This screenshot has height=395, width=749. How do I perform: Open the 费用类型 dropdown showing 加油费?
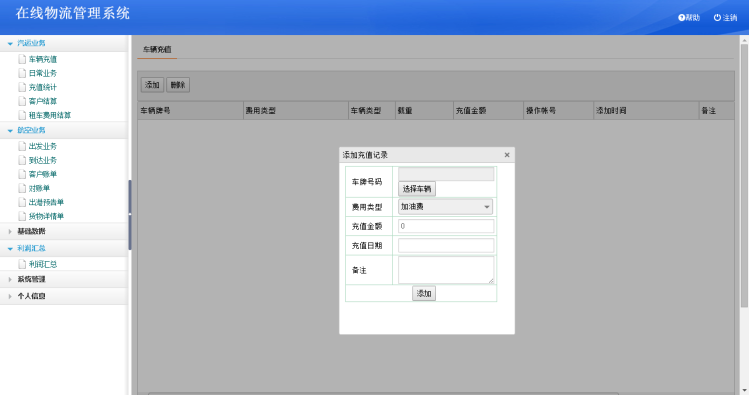445,207
